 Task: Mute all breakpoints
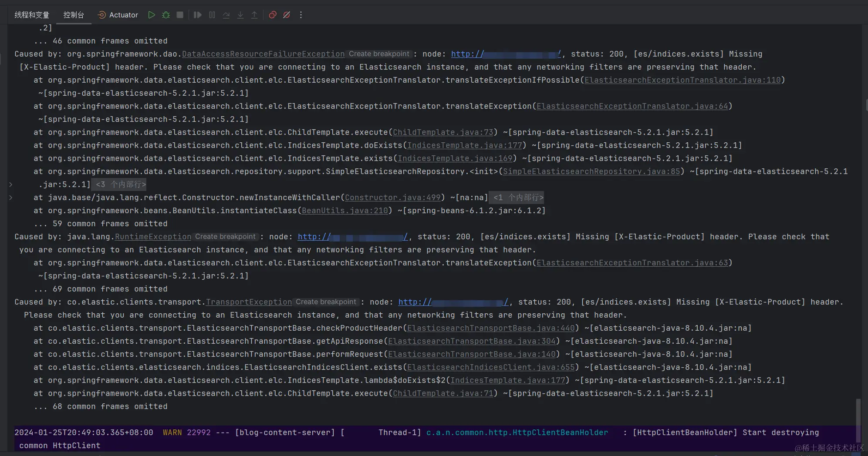tap(286, 14)
